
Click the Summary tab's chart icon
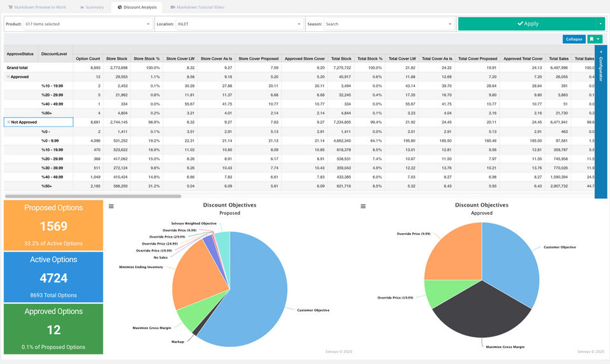(82, 7)
